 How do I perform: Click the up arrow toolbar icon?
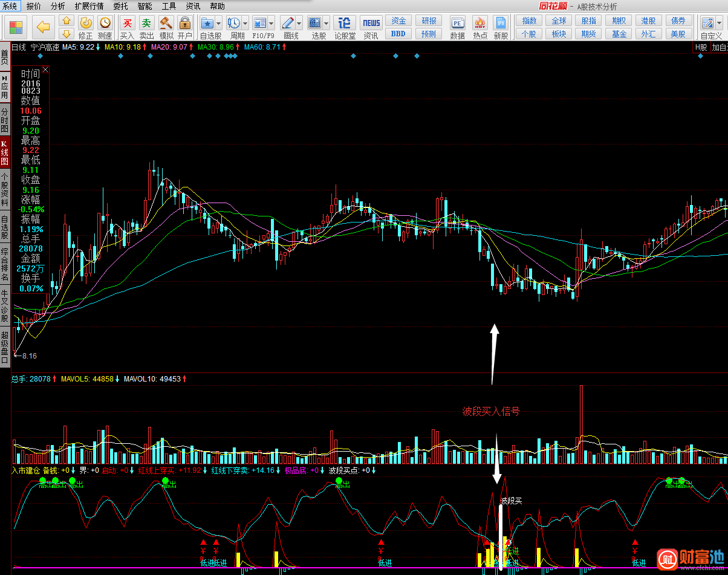click(67, 21)
